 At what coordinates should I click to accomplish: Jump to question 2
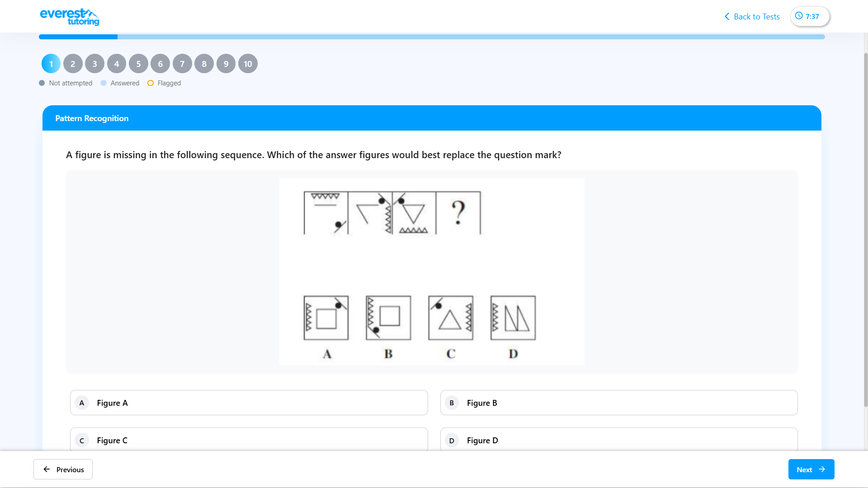(x=73, y=64)
